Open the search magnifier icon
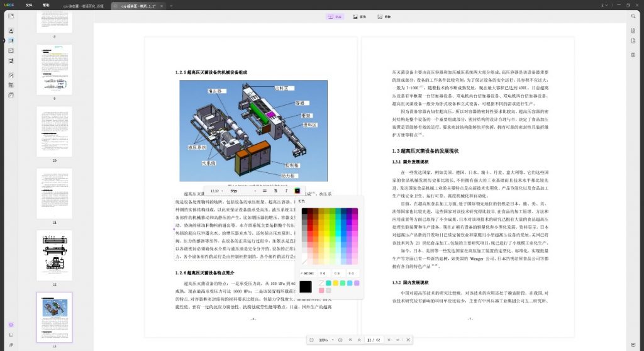Screen dimensions: 644x351 633,16
